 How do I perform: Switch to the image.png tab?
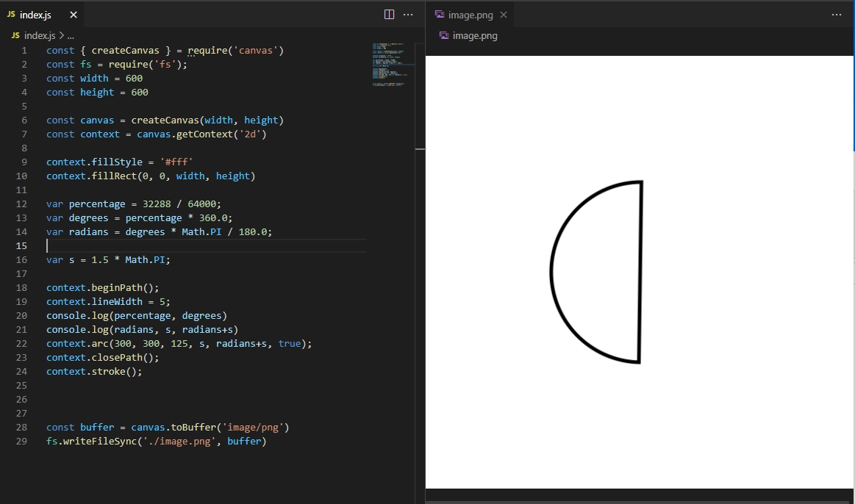click(471, 15)
